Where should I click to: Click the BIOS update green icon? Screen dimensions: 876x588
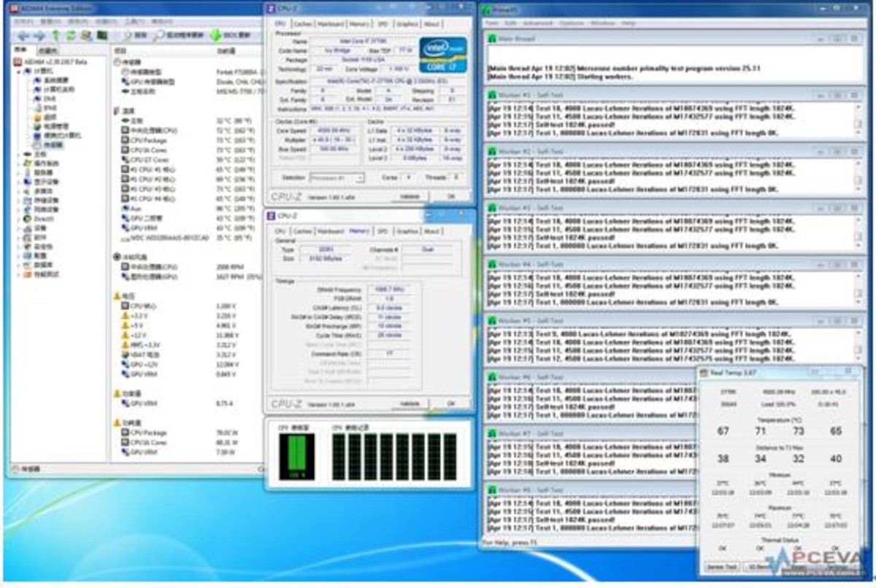click(x=216, y=35)
